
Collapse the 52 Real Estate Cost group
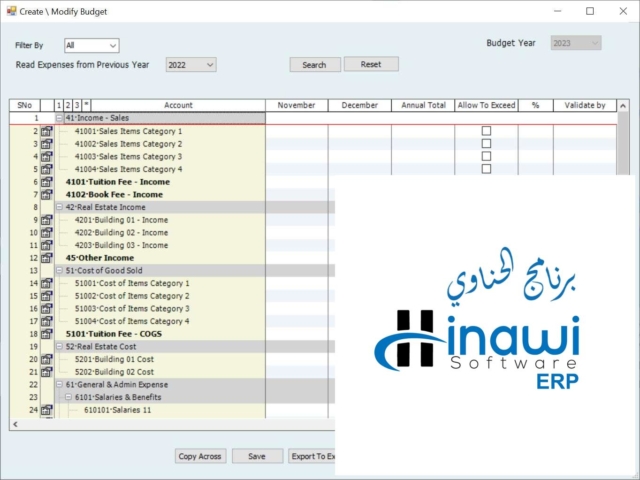59,347
